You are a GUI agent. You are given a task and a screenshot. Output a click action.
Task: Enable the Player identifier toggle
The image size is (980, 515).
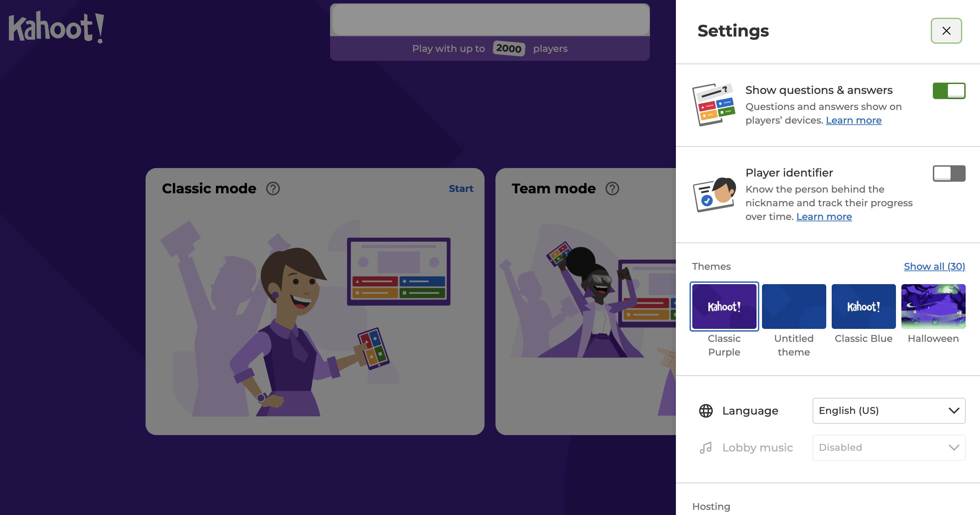(948, 173)
